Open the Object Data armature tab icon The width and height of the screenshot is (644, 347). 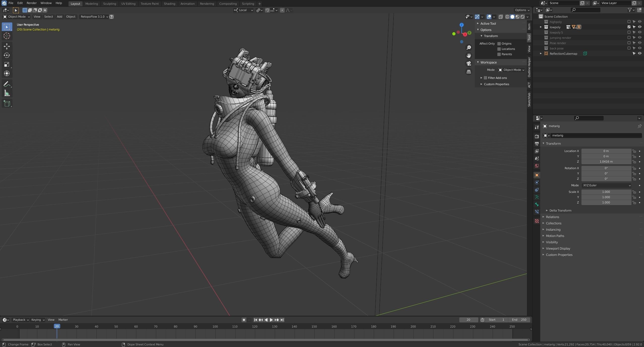[537, 197]
